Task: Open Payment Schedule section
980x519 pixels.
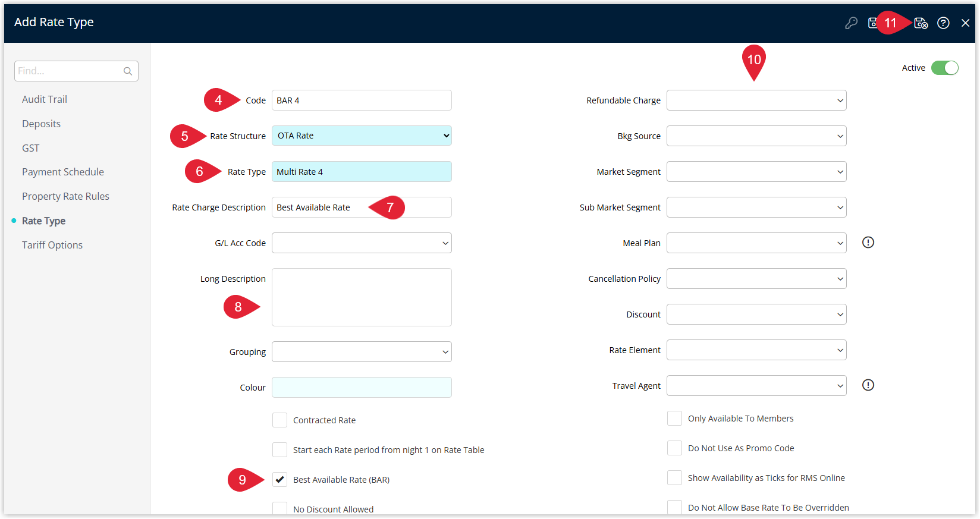Action: tap(63, 172)
